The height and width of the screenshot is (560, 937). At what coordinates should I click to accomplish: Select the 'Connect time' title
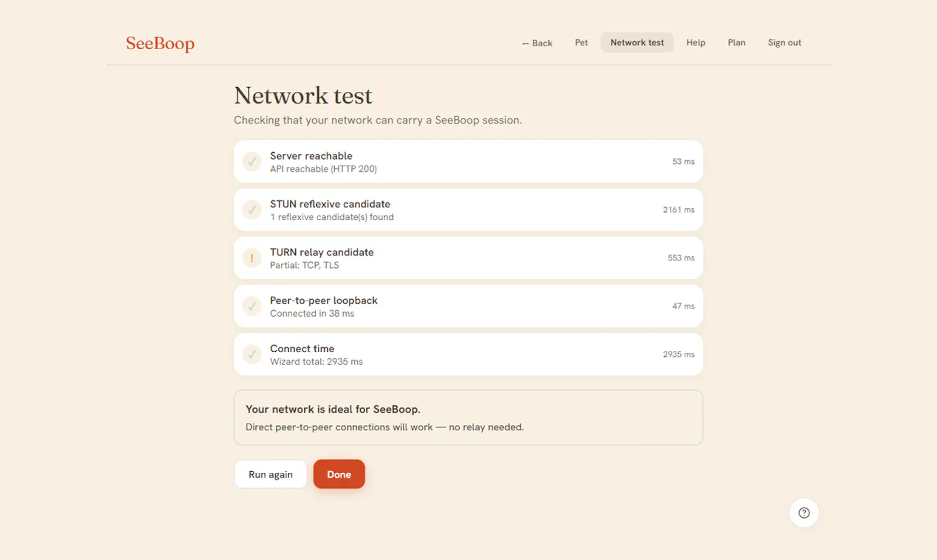click(302, 349)
